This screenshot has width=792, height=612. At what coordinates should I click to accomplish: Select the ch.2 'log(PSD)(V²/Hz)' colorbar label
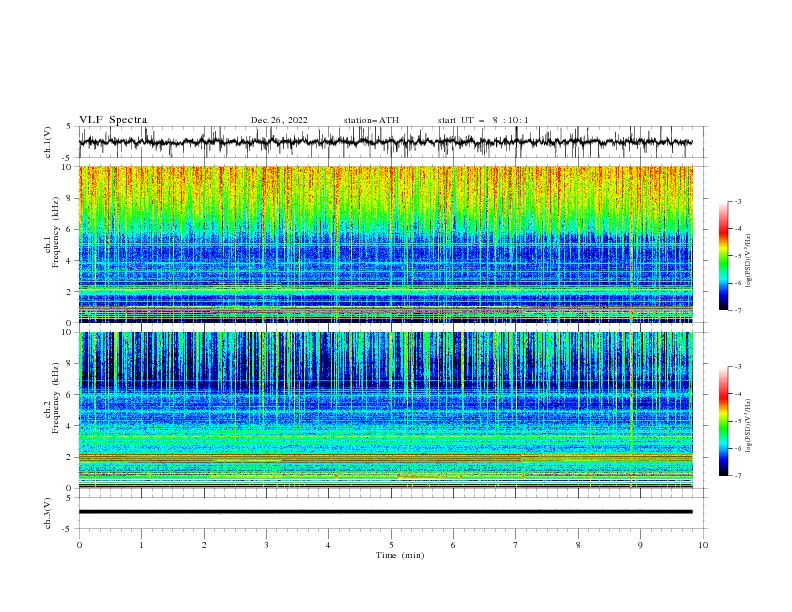point(748,426)
